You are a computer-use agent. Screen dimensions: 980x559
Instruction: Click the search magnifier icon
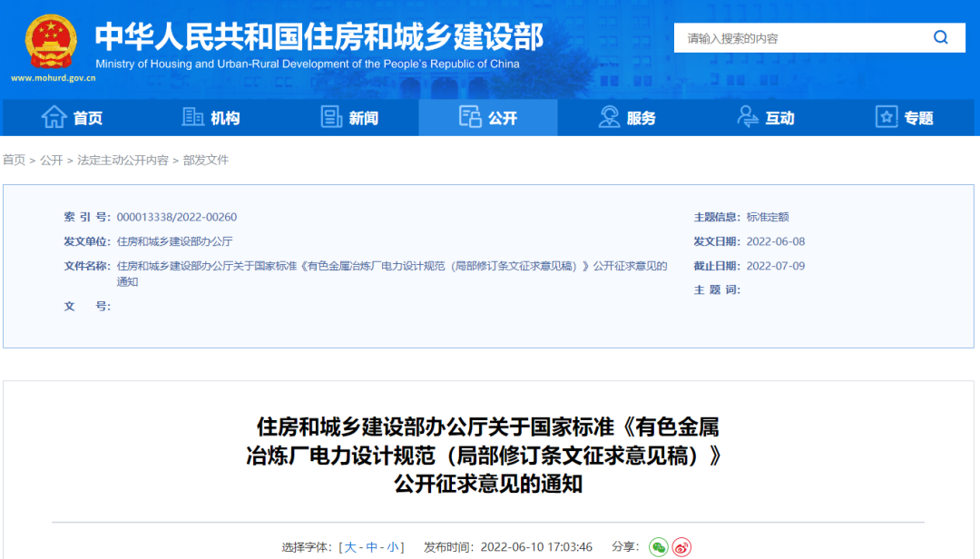click(940, 37)
